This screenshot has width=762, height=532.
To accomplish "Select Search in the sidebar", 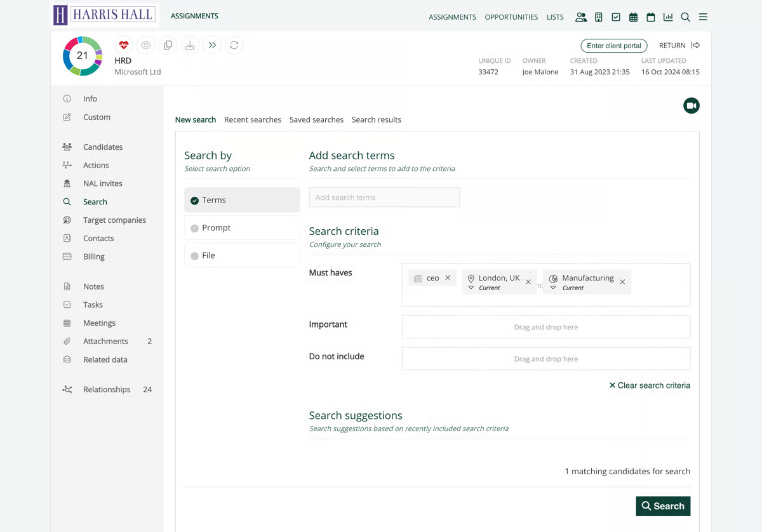I will click(95, 202).
